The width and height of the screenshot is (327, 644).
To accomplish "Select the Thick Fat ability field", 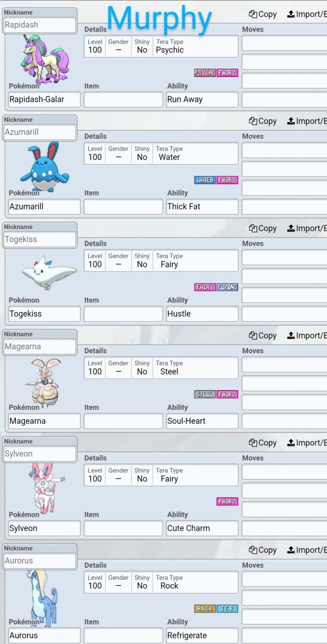I will [202, 207].
